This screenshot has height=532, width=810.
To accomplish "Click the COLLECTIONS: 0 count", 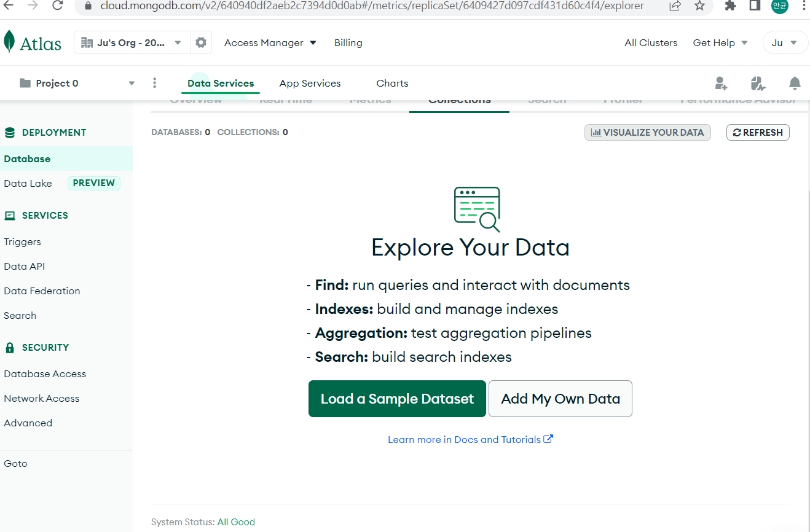I will tap(253, 132).
